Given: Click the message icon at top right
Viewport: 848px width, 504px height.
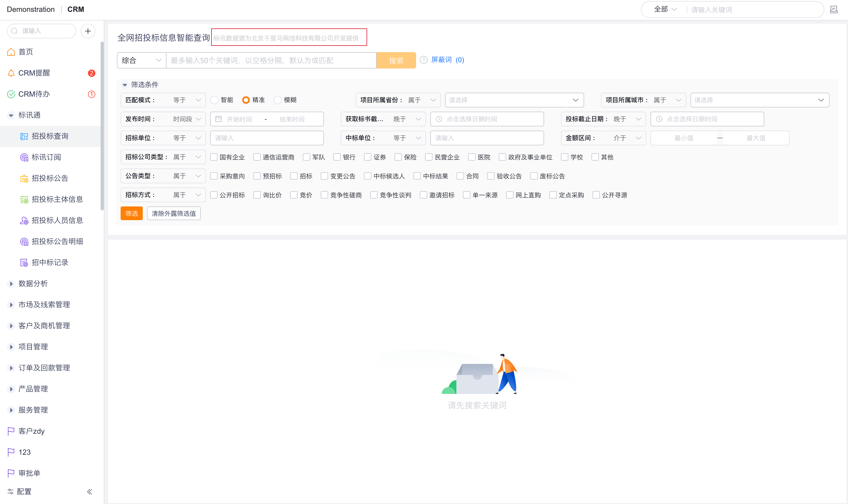Looking at the screenshot, I should click(x=834, y=9).
